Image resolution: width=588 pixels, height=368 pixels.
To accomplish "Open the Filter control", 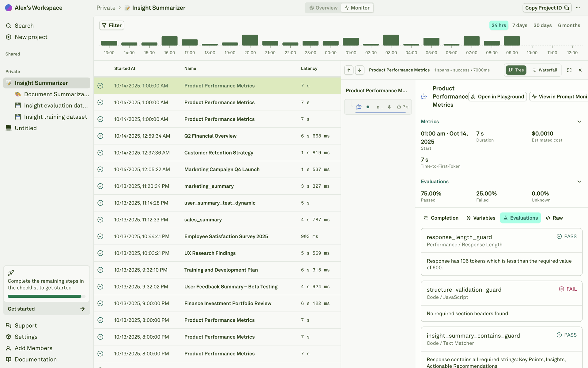I will 111,25.
